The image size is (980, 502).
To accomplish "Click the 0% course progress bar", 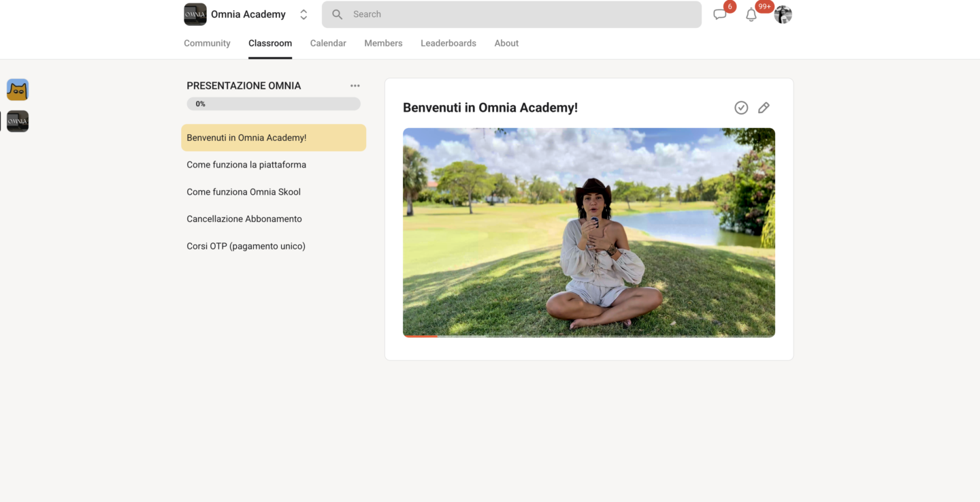I will click(x=274, y=104).
